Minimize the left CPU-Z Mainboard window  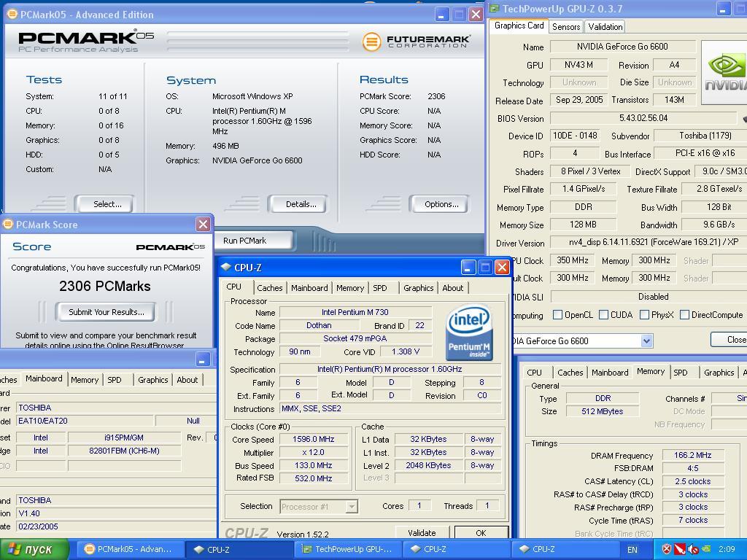pyautogui.click(x=203, y=360)
